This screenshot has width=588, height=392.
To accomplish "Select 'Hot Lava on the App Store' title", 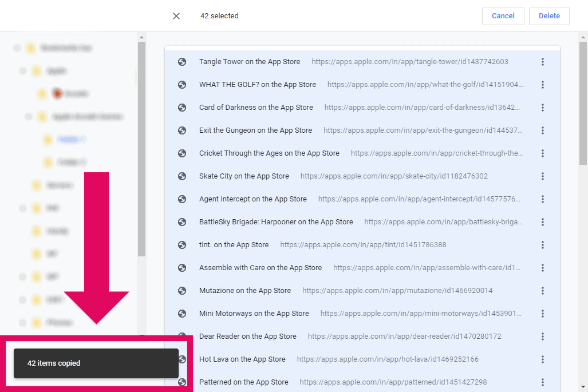I will point(242,359).
